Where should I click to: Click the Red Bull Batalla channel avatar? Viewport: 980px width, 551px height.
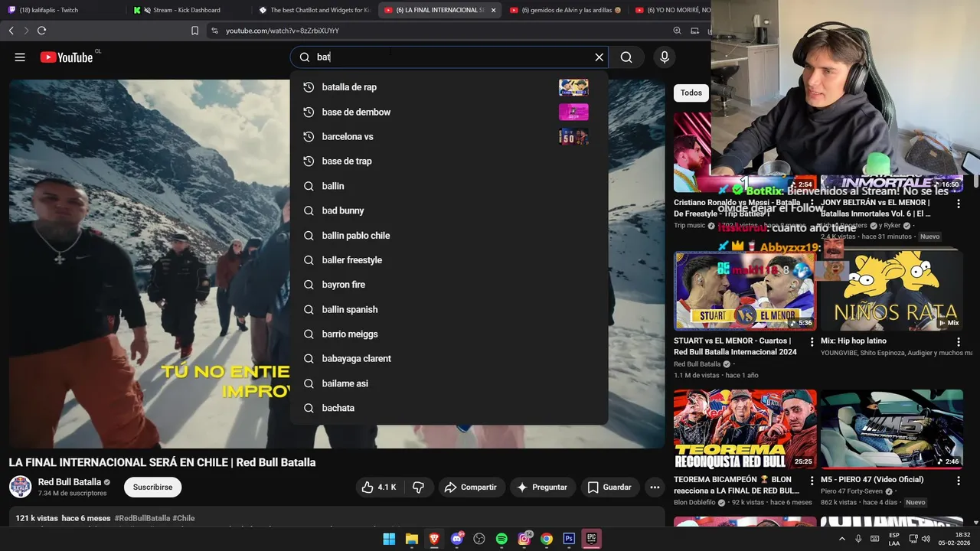(21, 487)
